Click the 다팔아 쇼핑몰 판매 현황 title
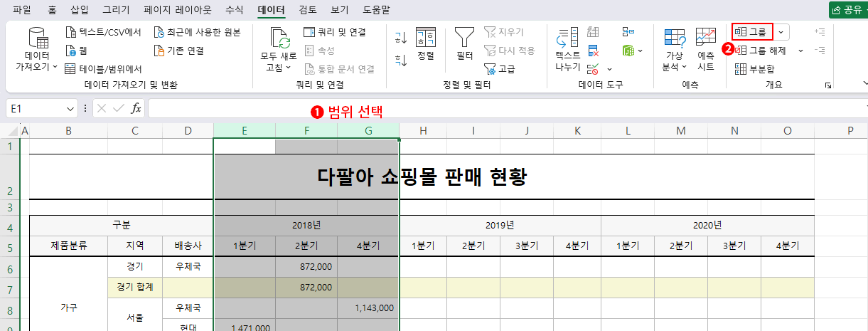Image resolution: width=868 pixels, height=331 pixels. tap(422, 177)
